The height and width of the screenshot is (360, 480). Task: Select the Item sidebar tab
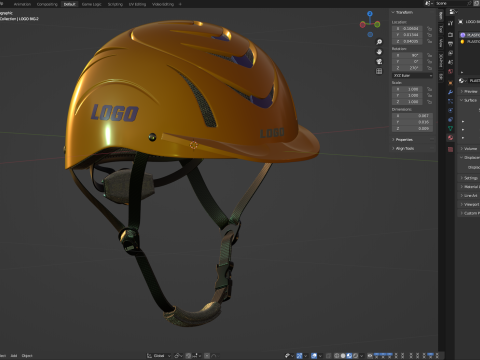click(x=441, y=15)
